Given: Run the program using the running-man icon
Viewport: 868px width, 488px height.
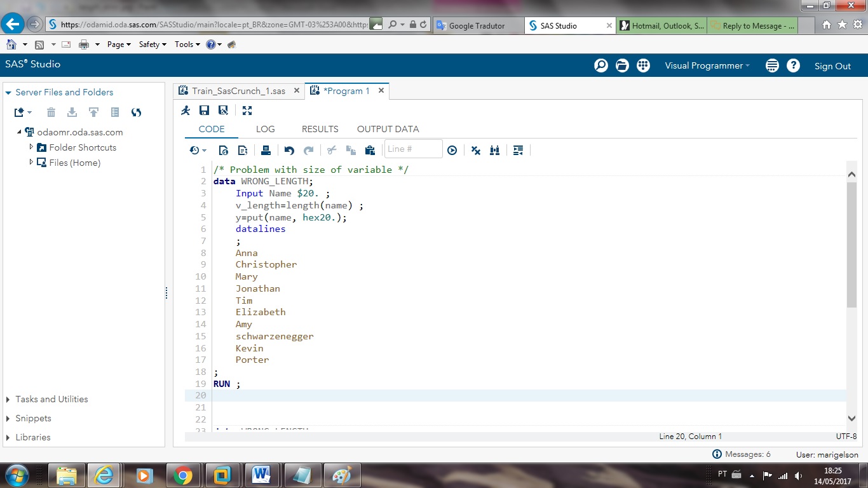Looking at the screenshot, I should pos(185,111).
